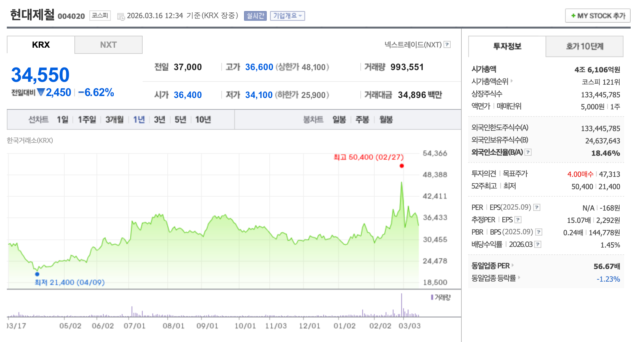Click the current price 34,550
Image resolution: width=644 pixels, height=342 pixels.
pyautogui.click(x=40, y=75)
